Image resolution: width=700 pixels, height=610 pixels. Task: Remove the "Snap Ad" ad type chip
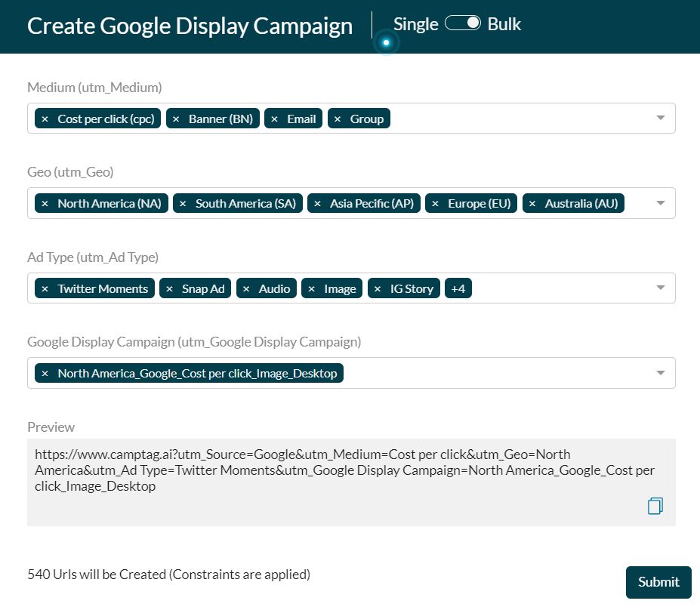click(x=169, y=288)
